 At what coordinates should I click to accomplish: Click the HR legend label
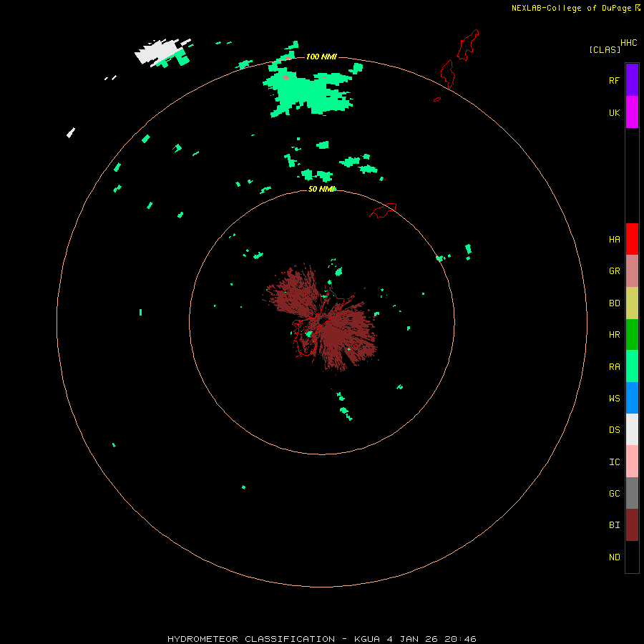(x=614, y=335)
